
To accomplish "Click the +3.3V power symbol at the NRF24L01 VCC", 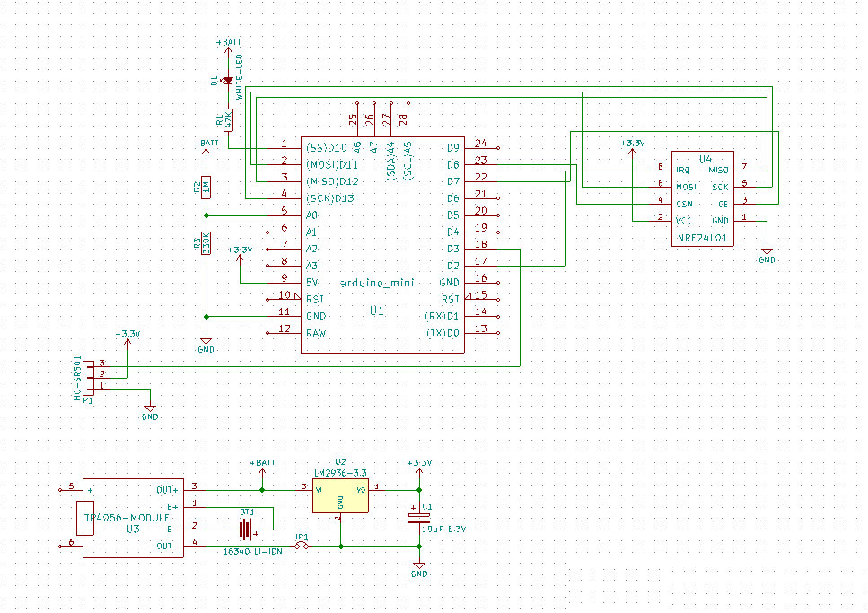I will click(x=632, y=148).
